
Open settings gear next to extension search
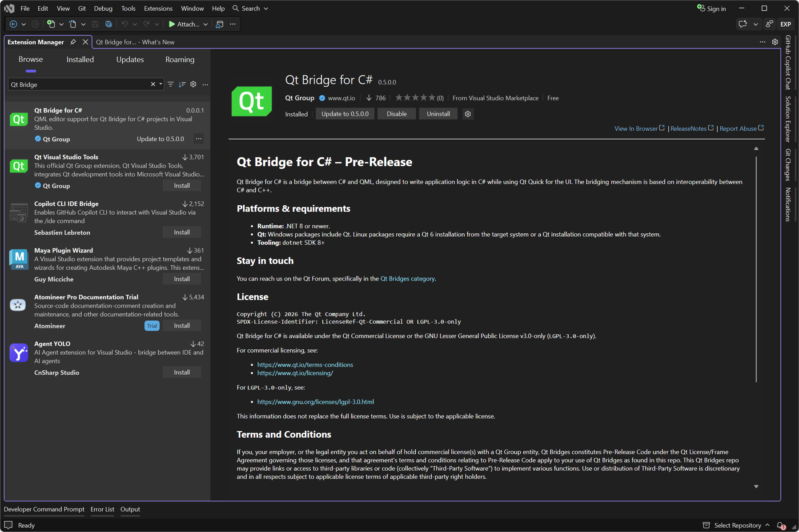(x=193, y=84)
